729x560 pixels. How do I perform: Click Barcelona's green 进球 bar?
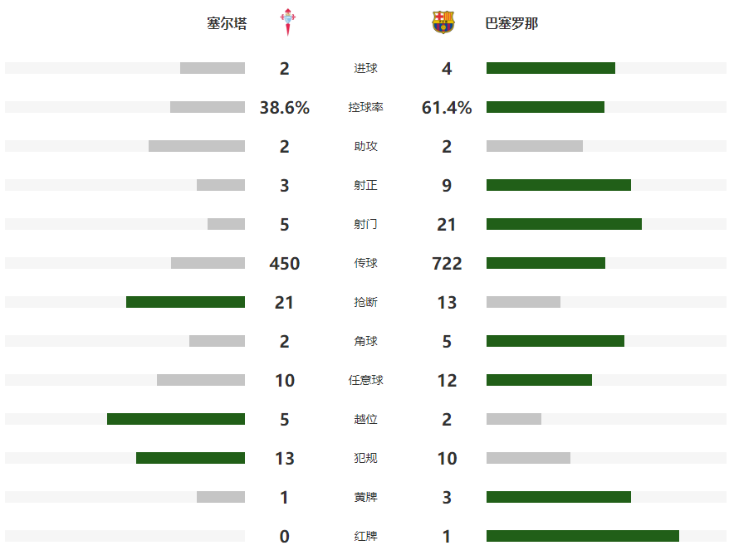point(550,68)
